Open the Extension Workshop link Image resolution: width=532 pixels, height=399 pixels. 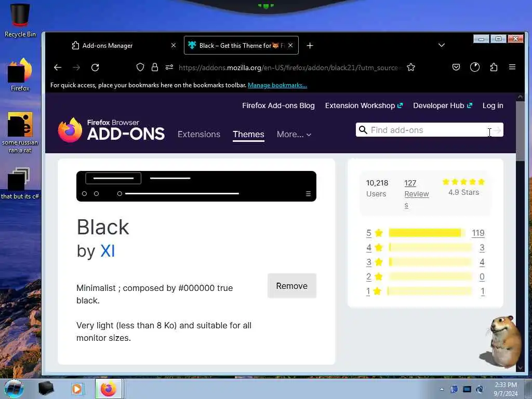(364, 105)
